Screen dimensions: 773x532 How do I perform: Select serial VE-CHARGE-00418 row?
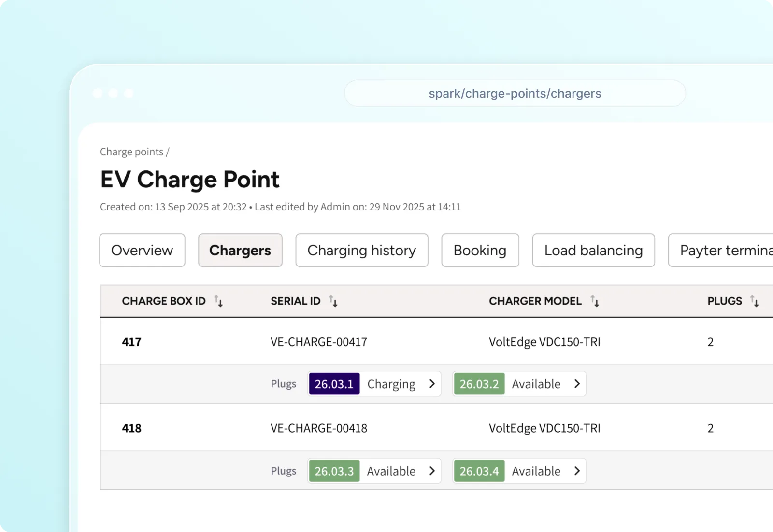tap(319, 428)
